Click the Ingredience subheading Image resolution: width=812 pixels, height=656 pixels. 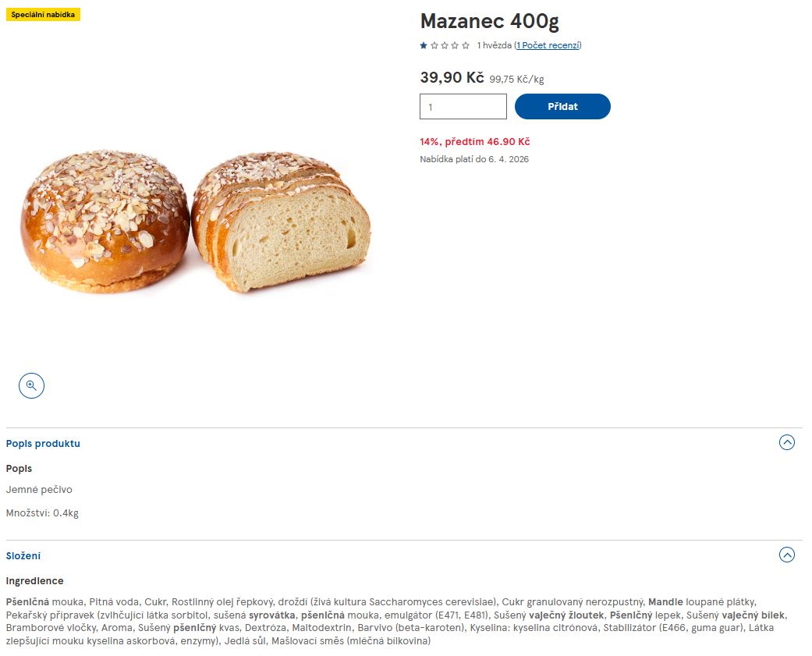click(x=34, y=581)
